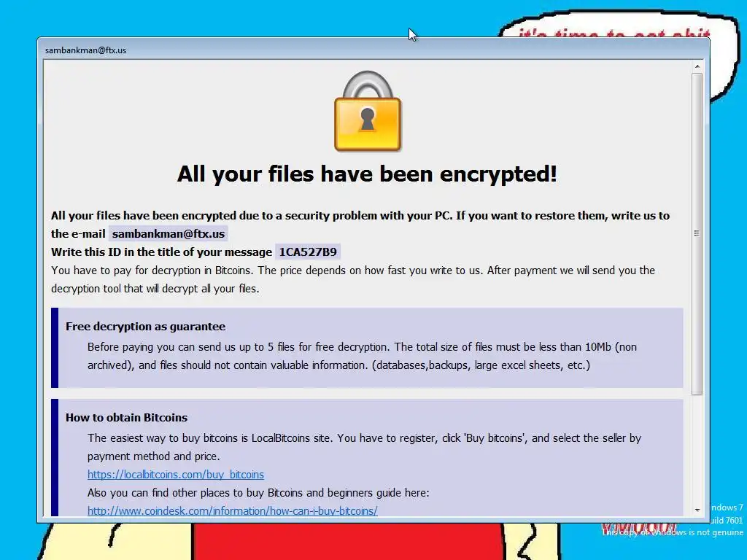Click the red shirt drawing on the desktop wallpaper
747x560 pixels.
coord(348,542)
